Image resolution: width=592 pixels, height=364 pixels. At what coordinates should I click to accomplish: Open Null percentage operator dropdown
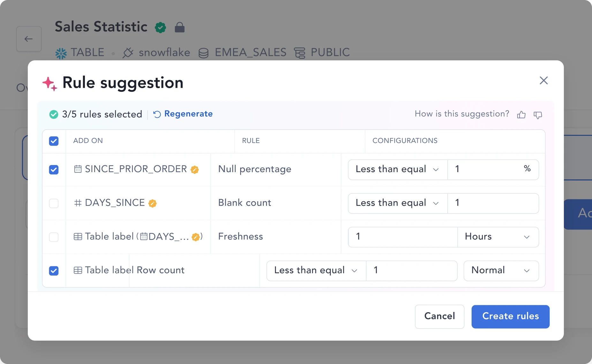[398, 170]
